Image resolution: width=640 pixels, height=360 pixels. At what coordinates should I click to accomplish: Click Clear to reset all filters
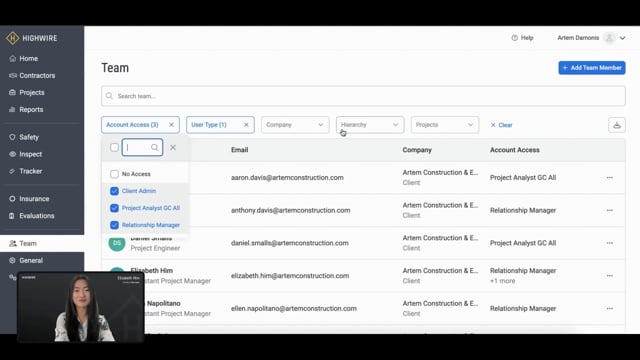pyautogui.click(x=501, y=125)
